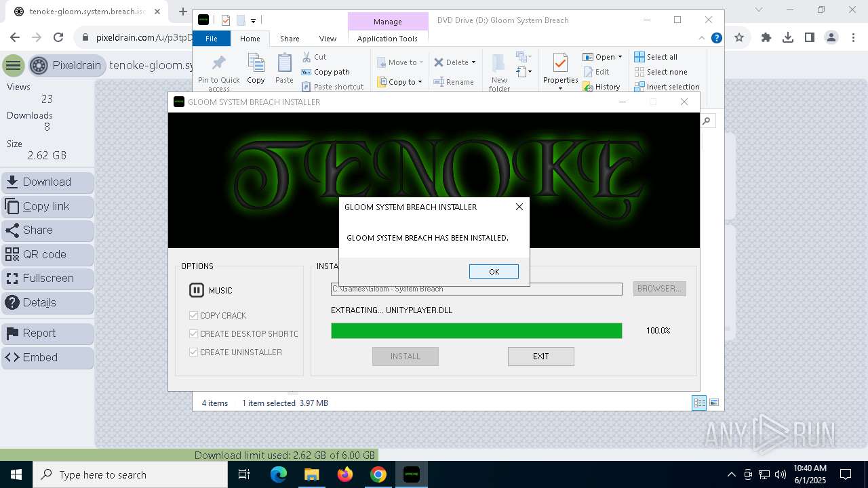Click Report on Pixeldrain
The image size is (868, 488).
tap(47, 333)
